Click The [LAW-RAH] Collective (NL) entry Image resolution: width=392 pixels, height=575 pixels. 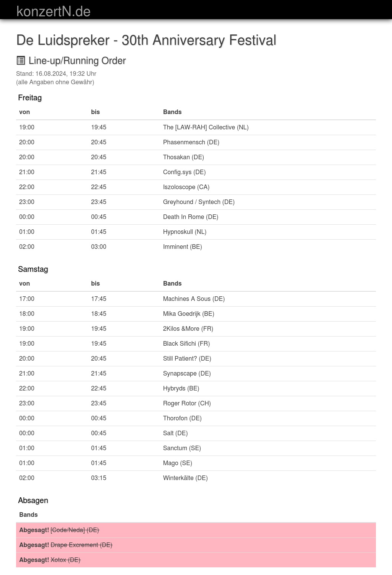click(x=206, y=127)
